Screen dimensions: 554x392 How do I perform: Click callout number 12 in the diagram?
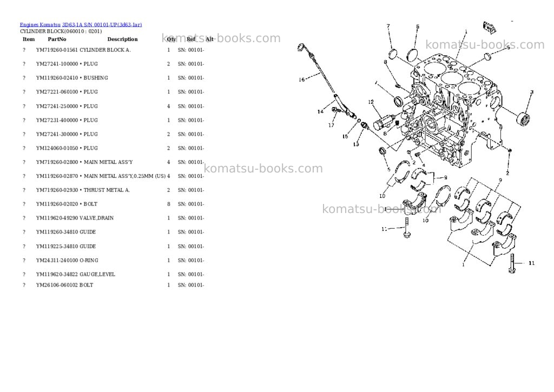pos(371,102)
